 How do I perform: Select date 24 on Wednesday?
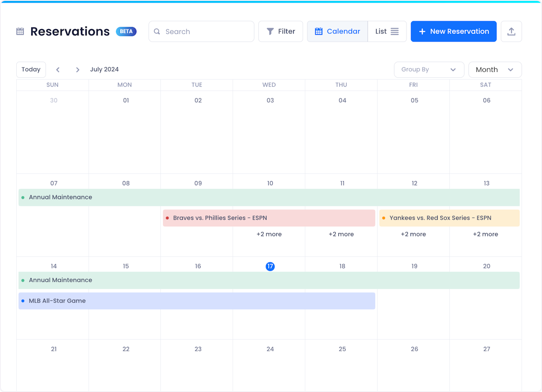point(270,349)
